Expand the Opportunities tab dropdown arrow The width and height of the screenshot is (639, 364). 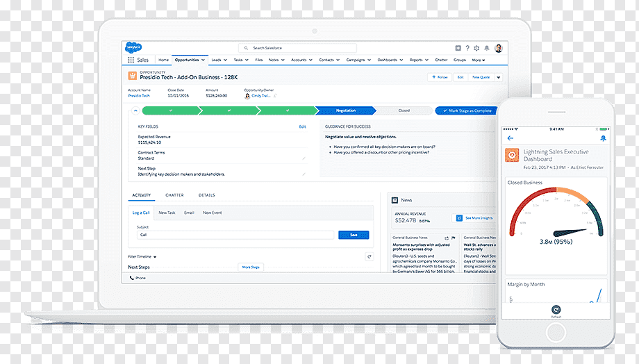203,60
